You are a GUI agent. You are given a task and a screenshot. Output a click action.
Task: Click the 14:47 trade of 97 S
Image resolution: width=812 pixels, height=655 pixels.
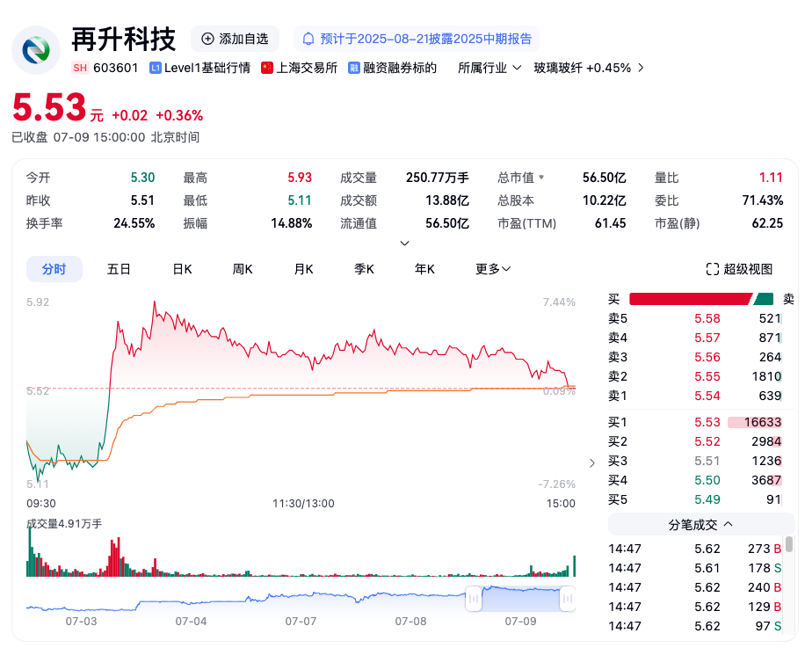coord(695,626)
